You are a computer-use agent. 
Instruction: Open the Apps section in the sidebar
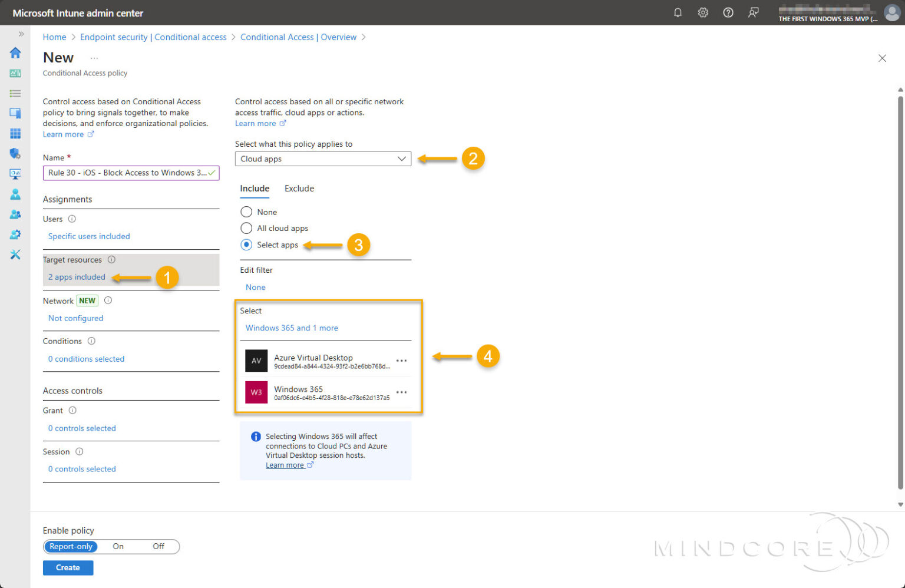(15, 133)
